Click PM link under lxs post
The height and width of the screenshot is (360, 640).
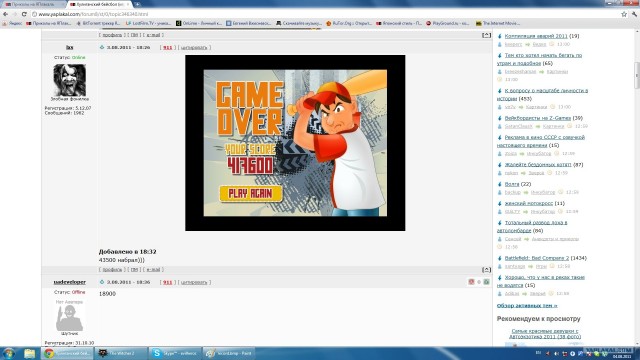pyautogui.click(x=134, y=270)
